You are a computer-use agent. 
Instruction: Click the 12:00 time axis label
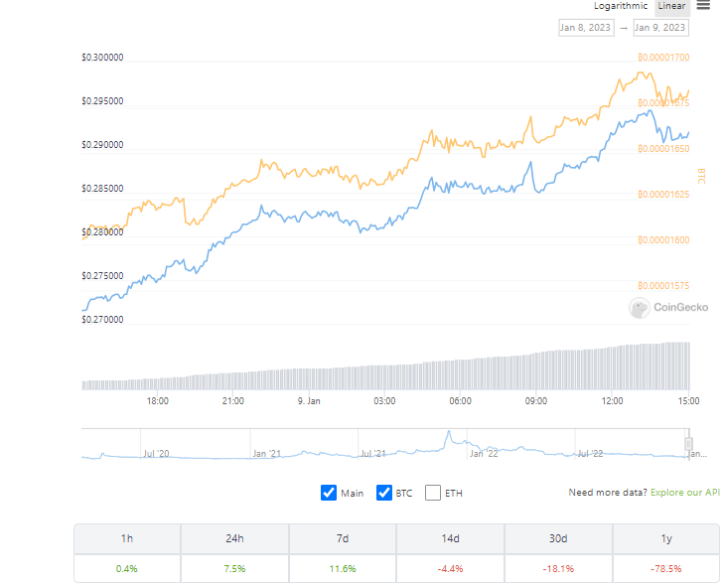pos(613,400)
